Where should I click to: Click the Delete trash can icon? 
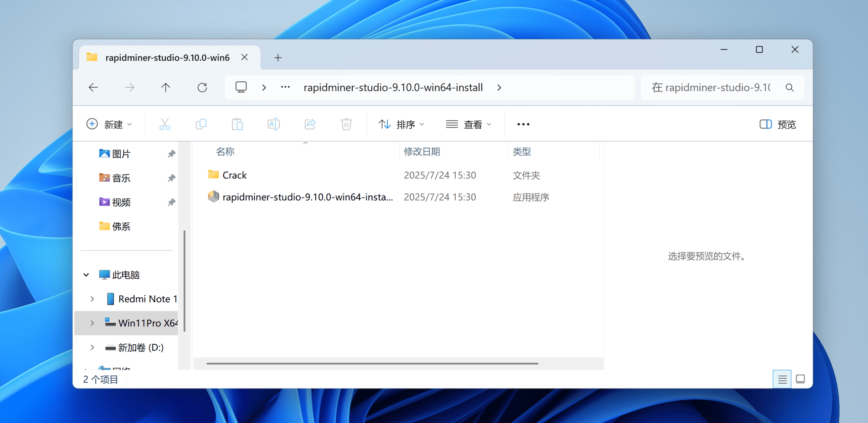point(346,124)
